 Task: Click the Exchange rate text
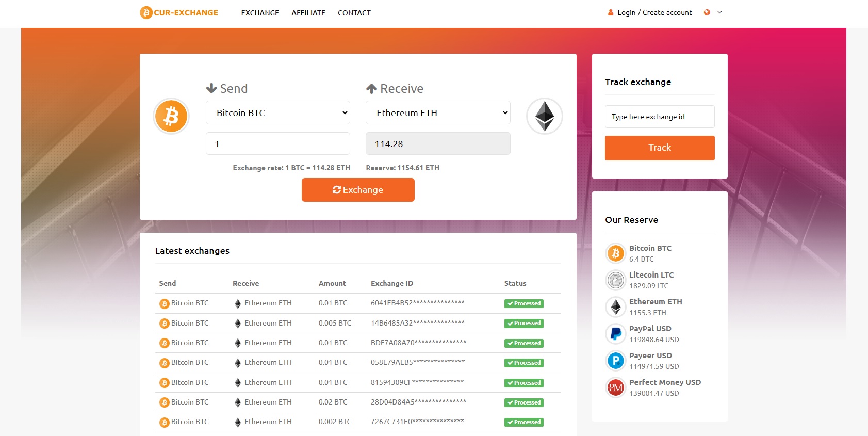291,168
